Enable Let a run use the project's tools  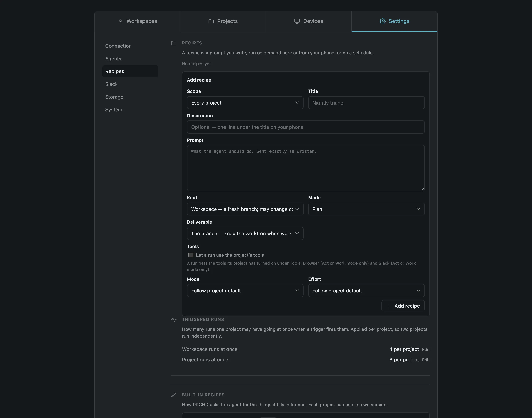191,255
